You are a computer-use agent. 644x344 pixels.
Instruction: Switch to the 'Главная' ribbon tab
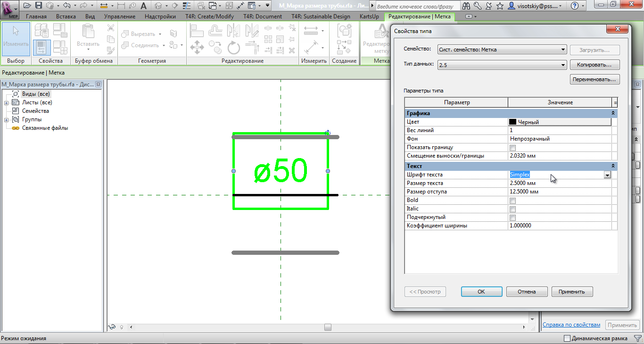point(36,17)
